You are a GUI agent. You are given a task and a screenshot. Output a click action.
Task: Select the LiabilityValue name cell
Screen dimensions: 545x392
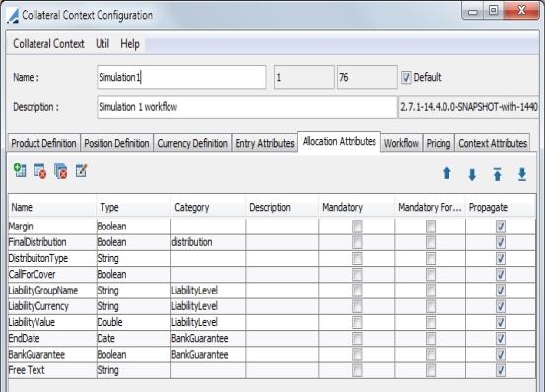(52, 322)
